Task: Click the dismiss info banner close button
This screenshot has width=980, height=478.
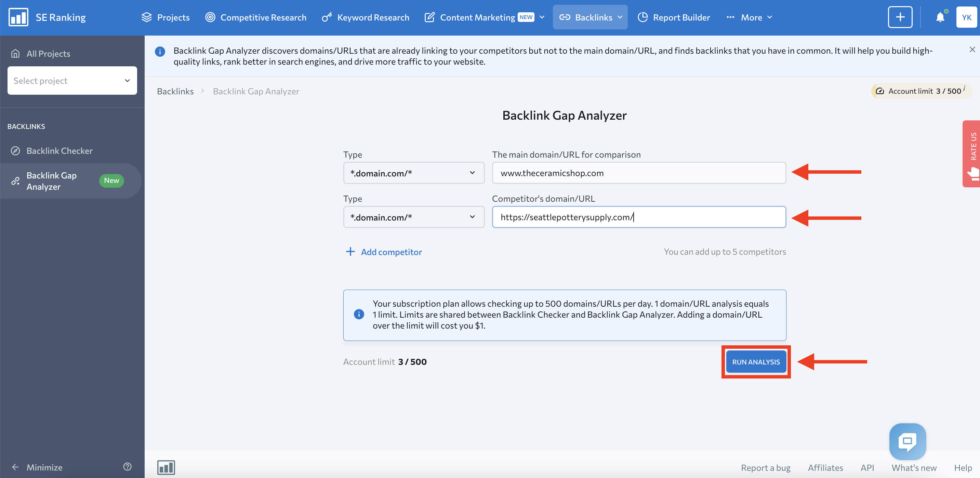Action: tap(972, 49)
